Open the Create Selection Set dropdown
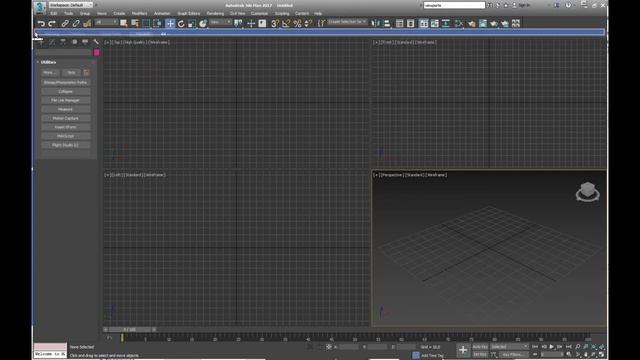Screen dimensions: 640x360 (x=347, y=22)
